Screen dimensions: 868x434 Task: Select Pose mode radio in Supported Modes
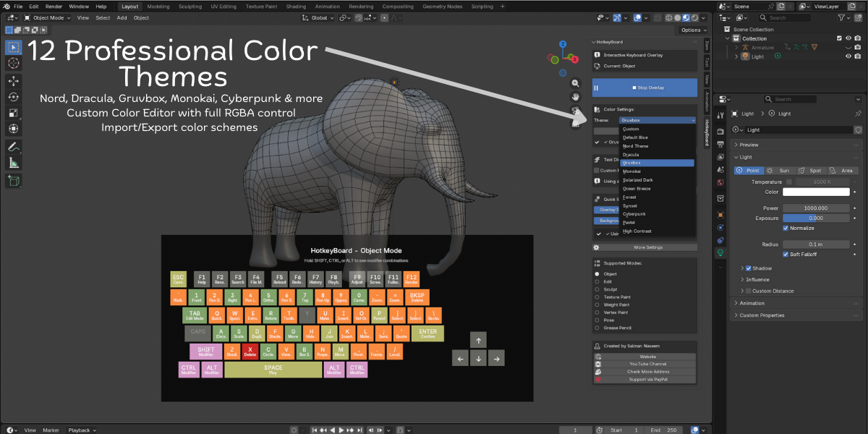[x=597, y=320]
